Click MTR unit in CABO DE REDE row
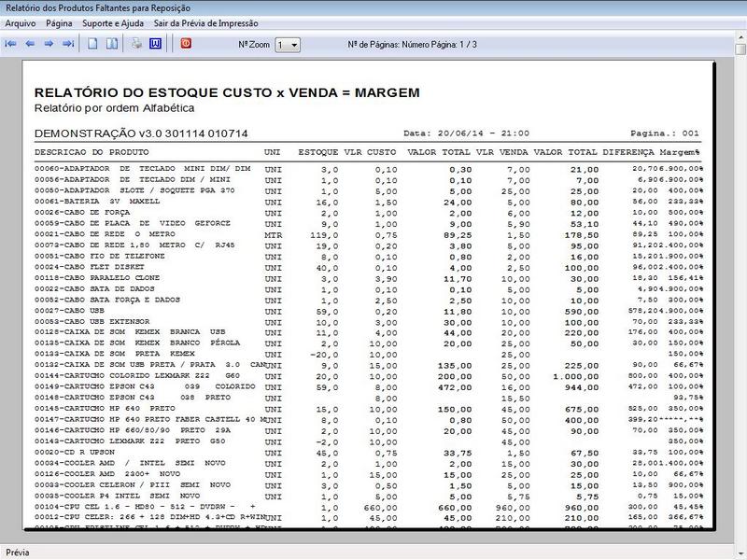747x560 pixels. pos(274,235)
